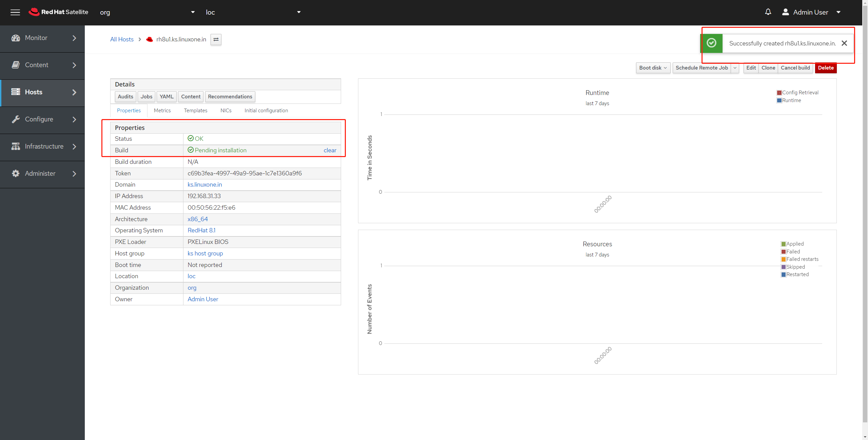The image size is (868, 440).
Task: Click the red Delete button
Action: (x=826, y=68)
